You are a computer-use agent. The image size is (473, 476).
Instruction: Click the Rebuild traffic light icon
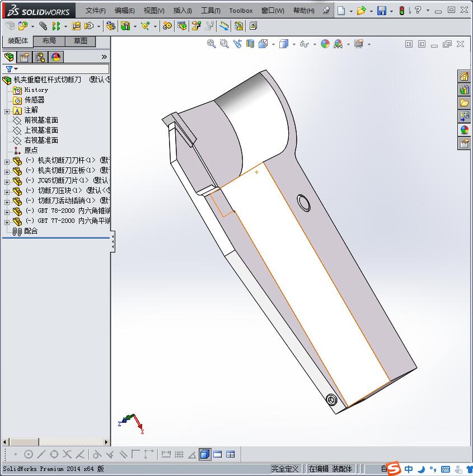coord(402,11)
